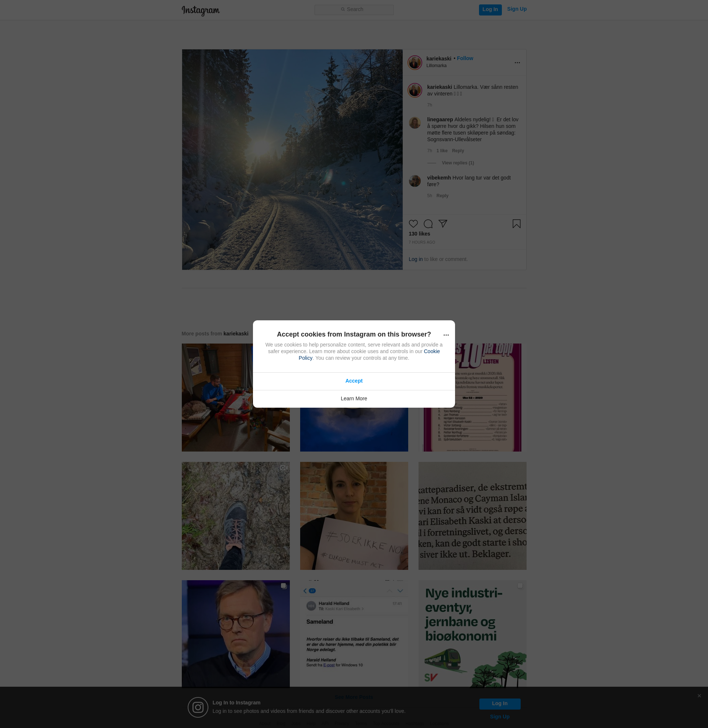Open kariekaski profile avatar in post header
The height and width of the screenshot is (728, 708).
click(x=414, y=62)
